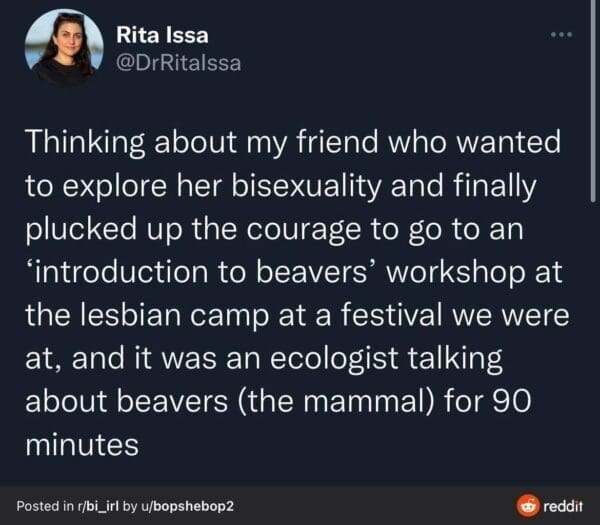Click 'Thinking' at the tweet's start

click(87, 142)
